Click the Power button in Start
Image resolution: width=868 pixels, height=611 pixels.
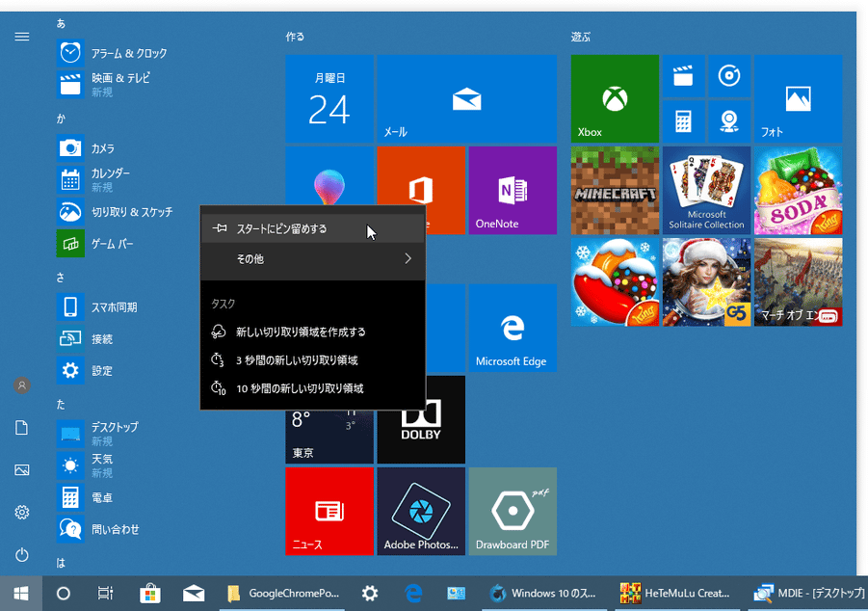22,554
